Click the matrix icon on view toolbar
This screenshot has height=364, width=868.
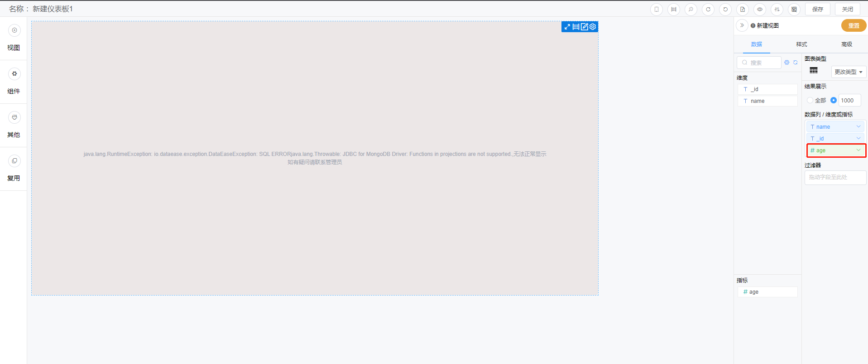tap(576, 27)
